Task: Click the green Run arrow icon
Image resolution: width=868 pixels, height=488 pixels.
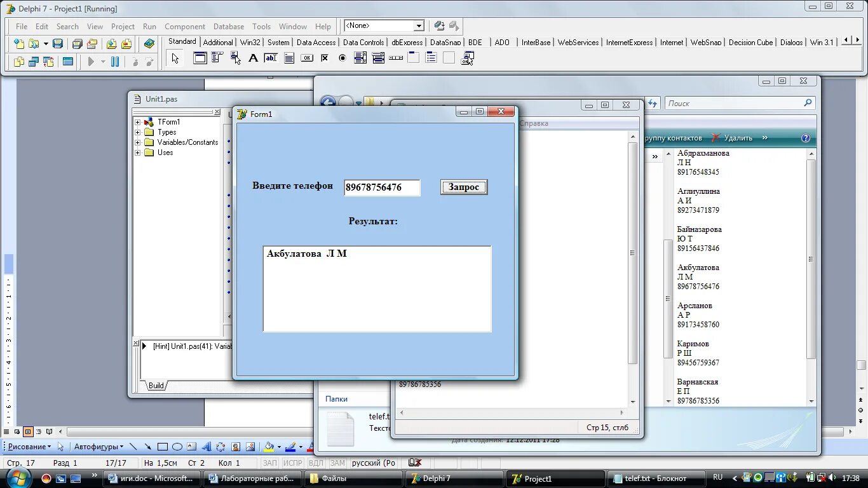Action: [91, 62]
